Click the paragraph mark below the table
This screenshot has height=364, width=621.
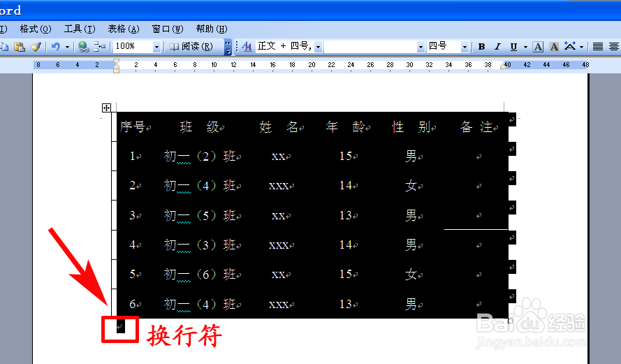(120, 327)
